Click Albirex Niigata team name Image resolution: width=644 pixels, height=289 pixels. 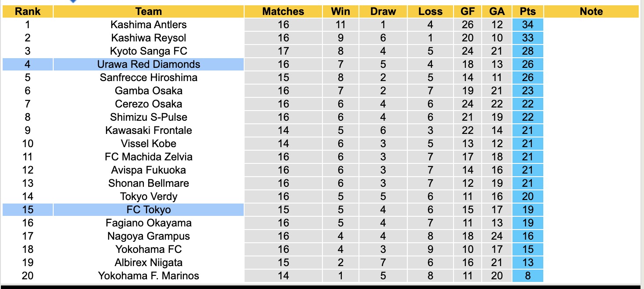coord(149,263)
